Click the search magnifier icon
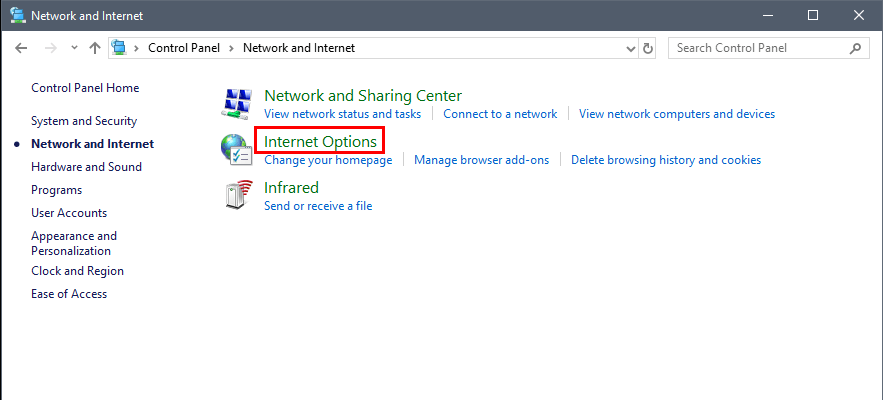883x400 pixels. pyautogui.click(x=855, y=48)
